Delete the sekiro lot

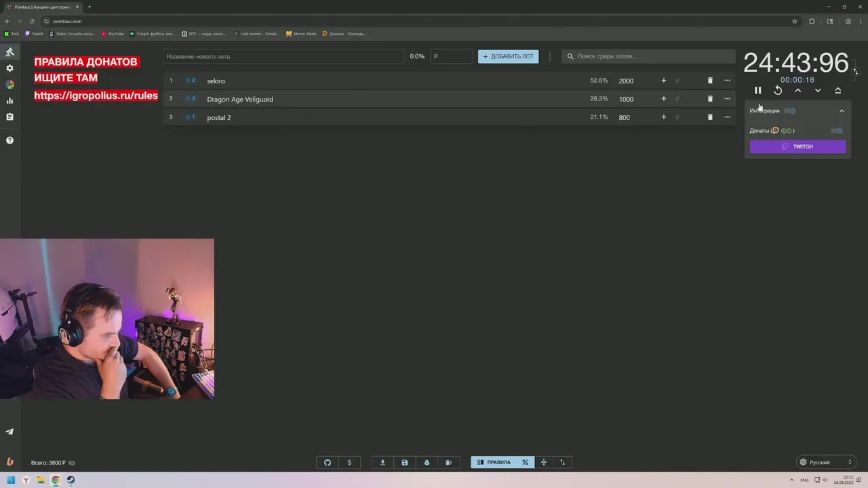(710, 81)
